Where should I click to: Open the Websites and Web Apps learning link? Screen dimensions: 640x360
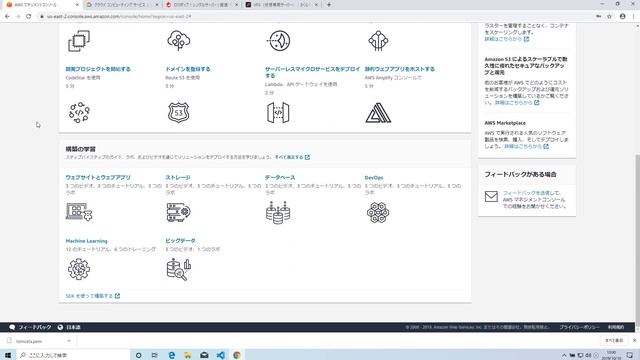point(98,178)
